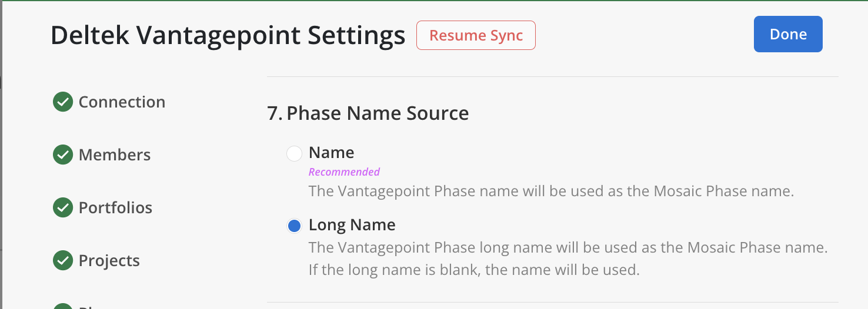Go to the Members settings step
The image size is (868, 309).
(x=115, y=155)
